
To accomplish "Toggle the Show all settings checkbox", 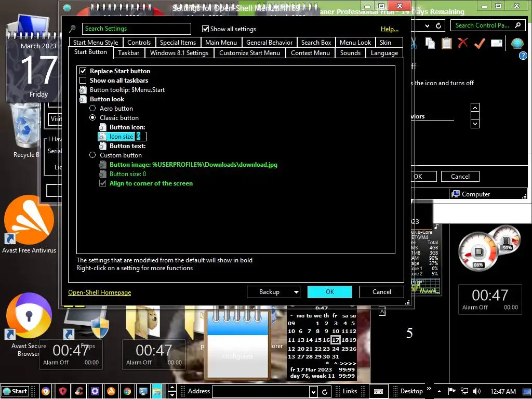I will point(205,29).
